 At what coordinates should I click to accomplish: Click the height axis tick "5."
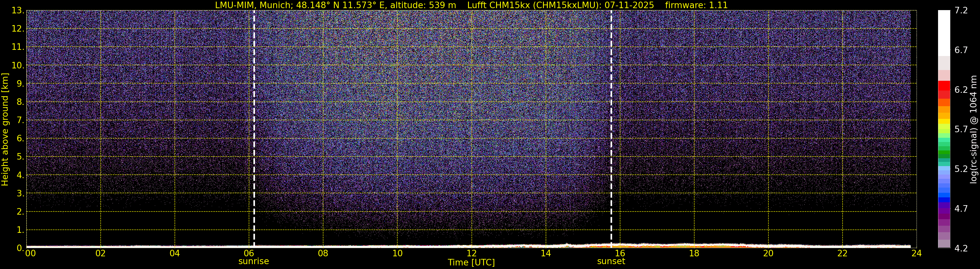pyautogui.click(x=20, y=157)
